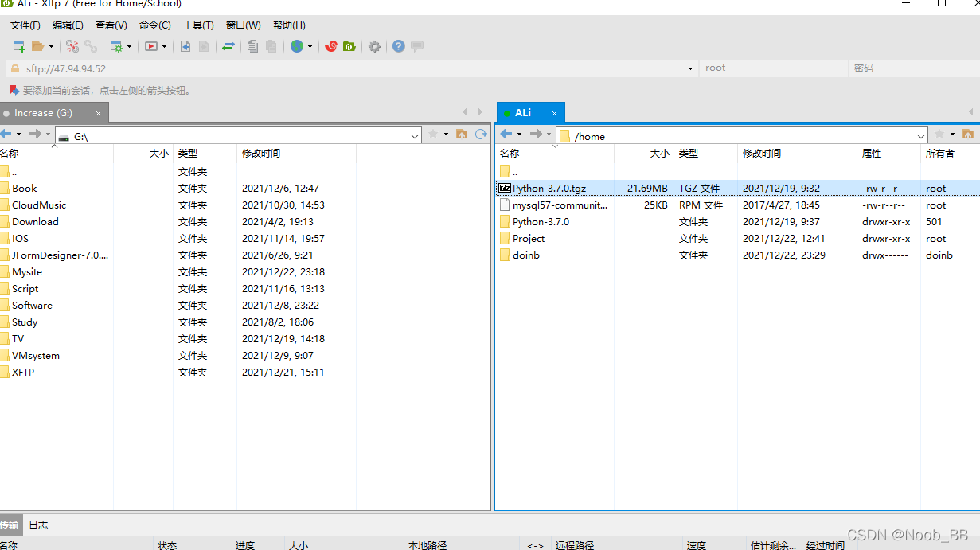
Task: Select the Project remote folder
Action: pyautogui.click(x=528, y=239)
